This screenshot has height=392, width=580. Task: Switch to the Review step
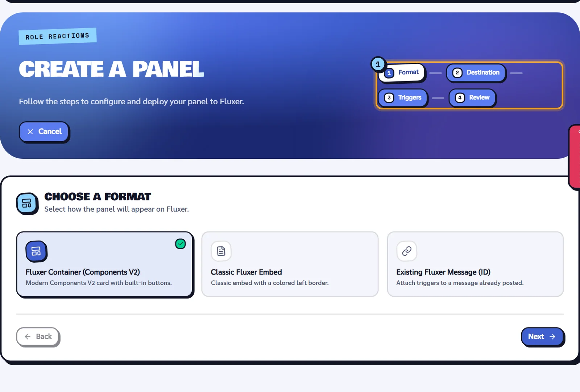click(472, 98)
